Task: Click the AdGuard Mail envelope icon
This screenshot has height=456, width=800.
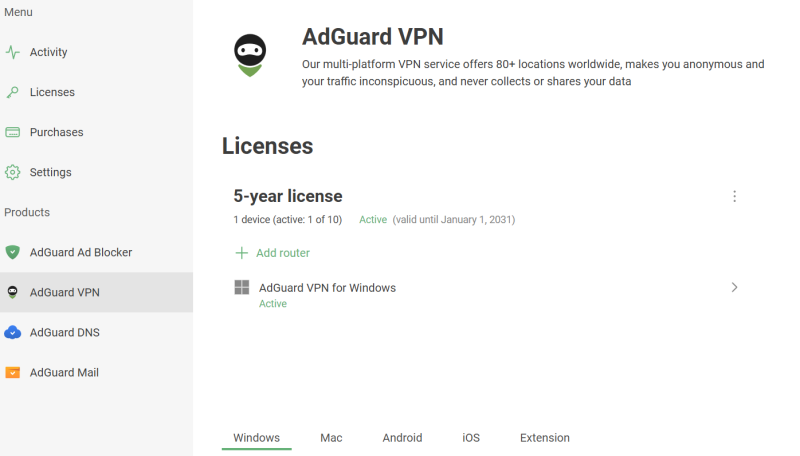Action: tap(12, 372)
